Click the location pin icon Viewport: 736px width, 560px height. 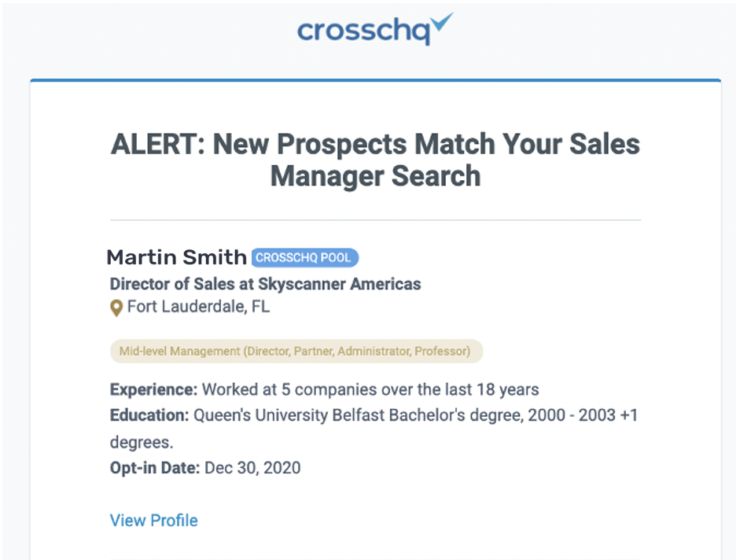tap(116, 308)
